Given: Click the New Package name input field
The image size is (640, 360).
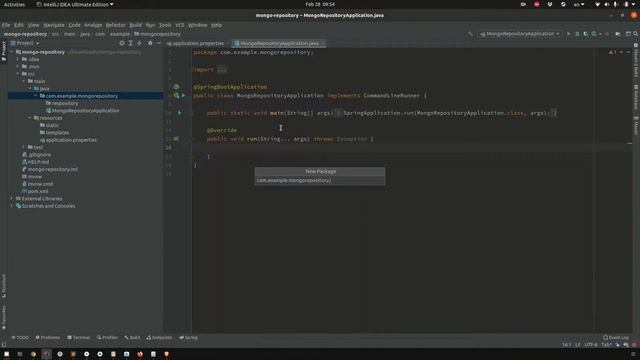Looking at the screenshot, I should tap(320, 180).
